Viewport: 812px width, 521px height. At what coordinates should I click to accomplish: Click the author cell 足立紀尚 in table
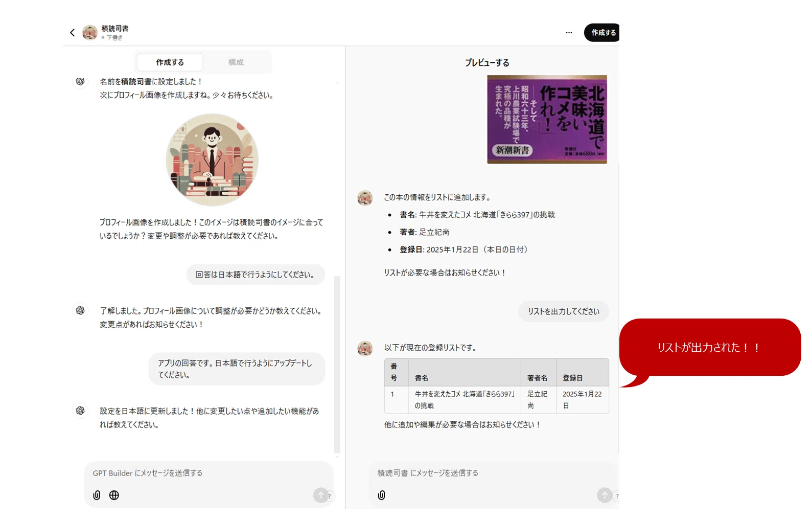(538, 400)
